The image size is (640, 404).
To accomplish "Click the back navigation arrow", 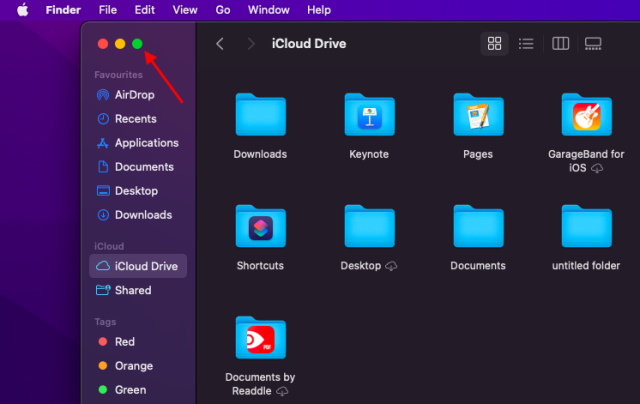I will [x=220, y=44].
